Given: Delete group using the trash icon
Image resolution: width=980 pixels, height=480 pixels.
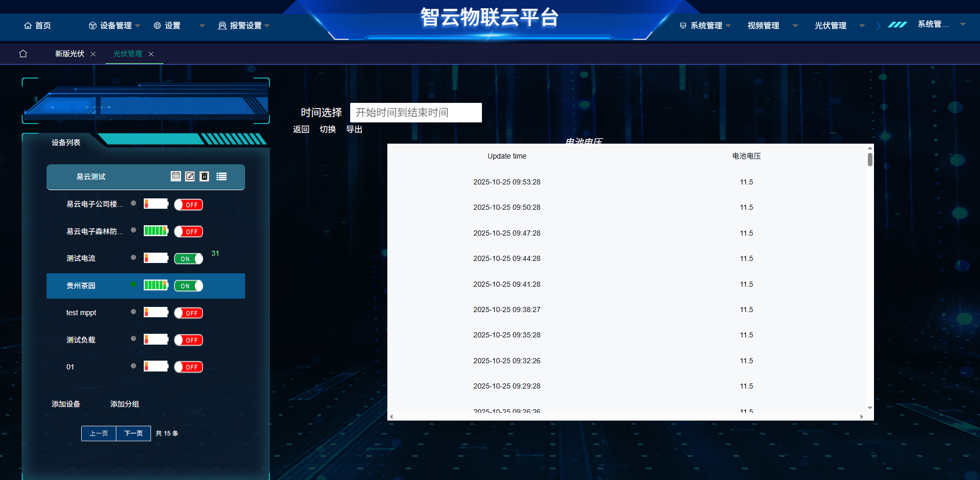Looking at the screenshot, I should pos(204,176).
